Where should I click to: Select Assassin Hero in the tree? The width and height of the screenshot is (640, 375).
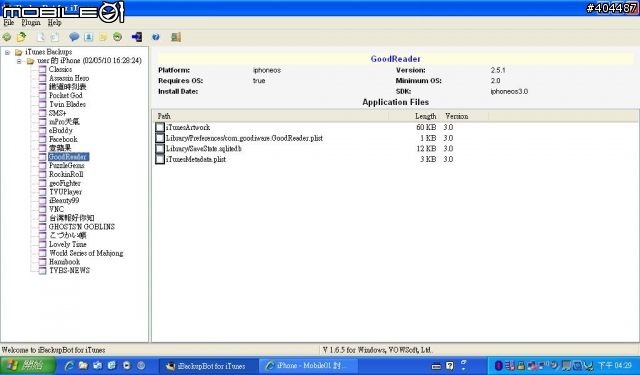69,78
